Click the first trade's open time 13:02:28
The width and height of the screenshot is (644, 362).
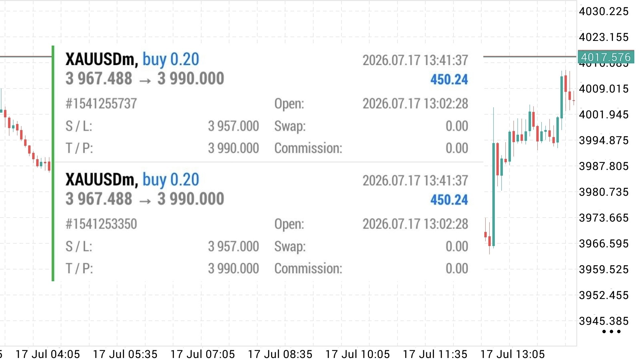(415, 104)
